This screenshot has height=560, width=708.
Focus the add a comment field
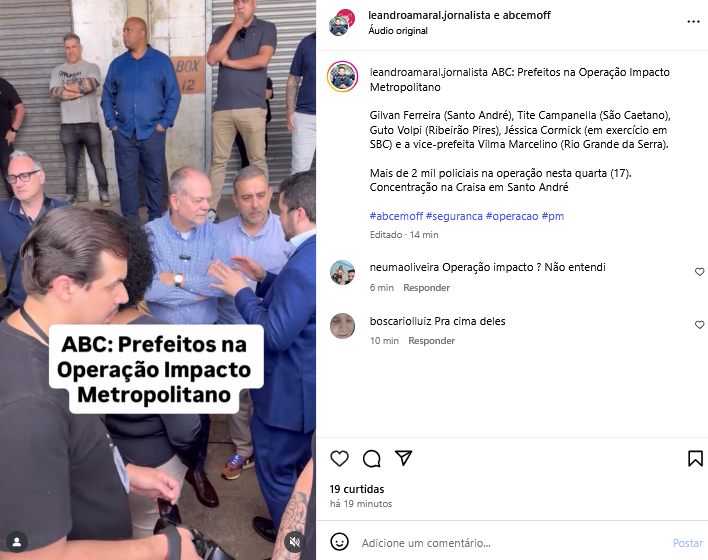tap(512, 543)
